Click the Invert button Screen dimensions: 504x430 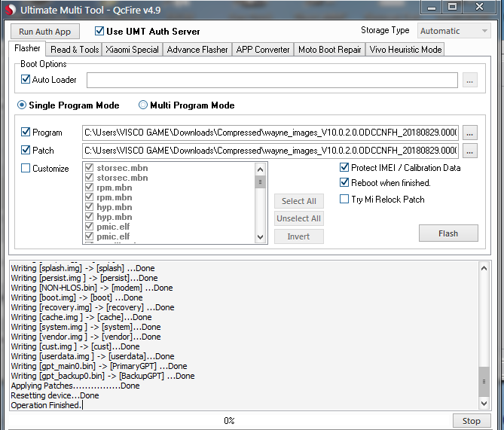click(298, 236)
